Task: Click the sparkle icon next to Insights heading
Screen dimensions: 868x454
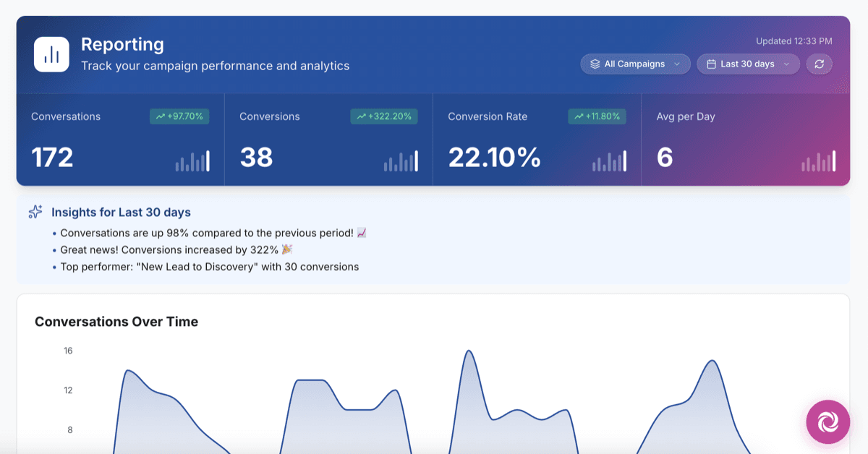Action: 35,211
